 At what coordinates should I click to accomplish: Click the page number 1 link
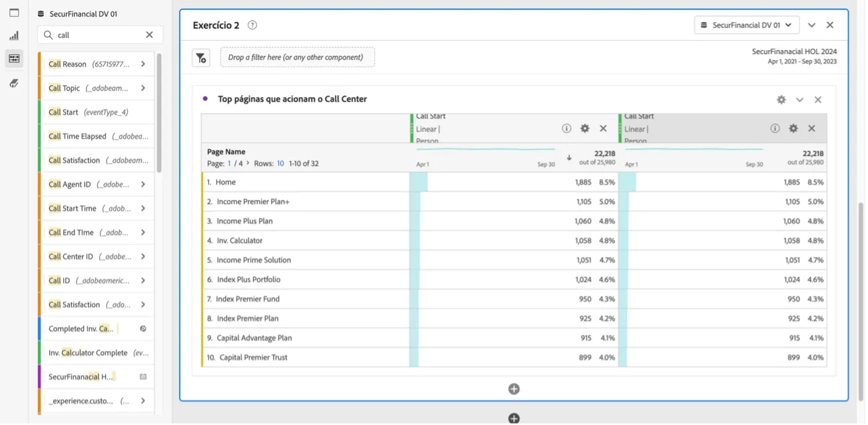tap(230, 164)
